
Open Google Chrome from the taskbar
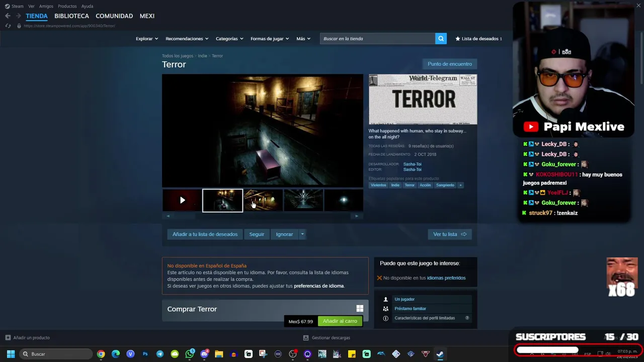pyautogui.click(x=101, y=354)
